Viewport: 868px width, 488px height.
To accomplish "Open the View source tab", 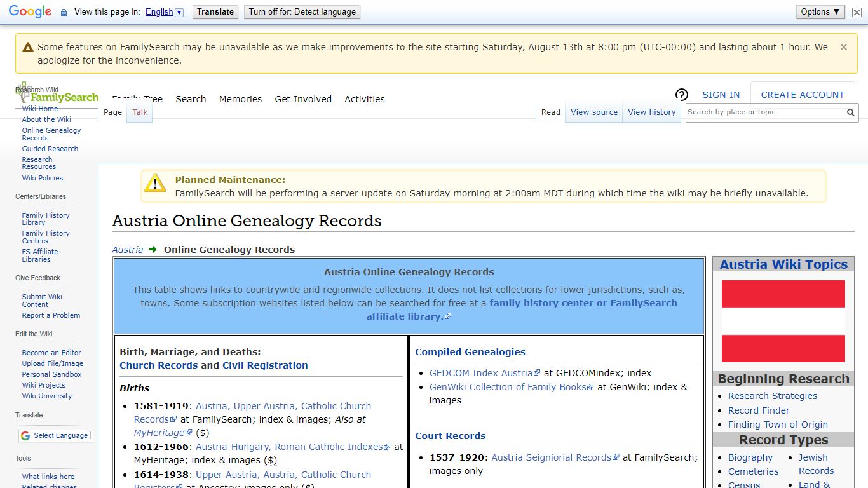I will (594, 112).
